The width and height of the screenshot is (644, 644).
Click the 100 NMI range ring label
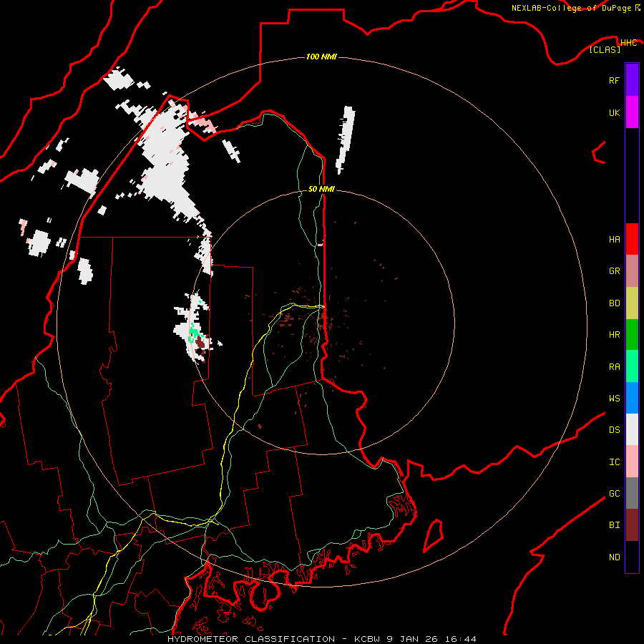pos(321,57)
